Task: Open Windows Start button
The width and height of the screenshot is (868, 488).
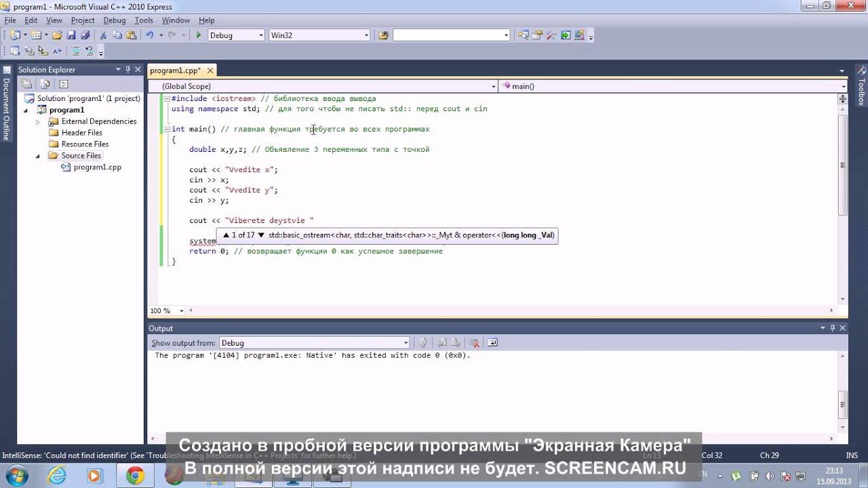Action: point(16,476)
